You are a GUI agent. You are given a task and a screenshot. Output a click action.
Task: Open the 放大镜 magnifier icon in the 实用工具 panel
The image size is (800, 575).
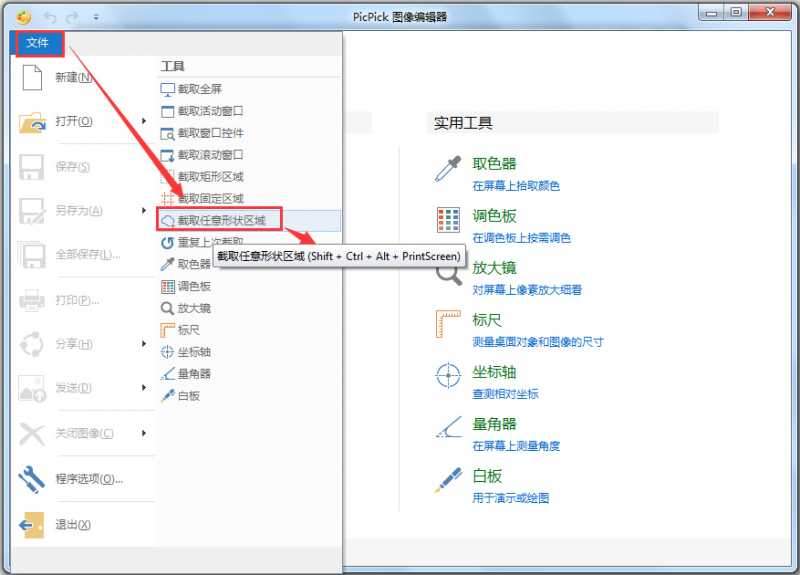(x=447, y=272)
